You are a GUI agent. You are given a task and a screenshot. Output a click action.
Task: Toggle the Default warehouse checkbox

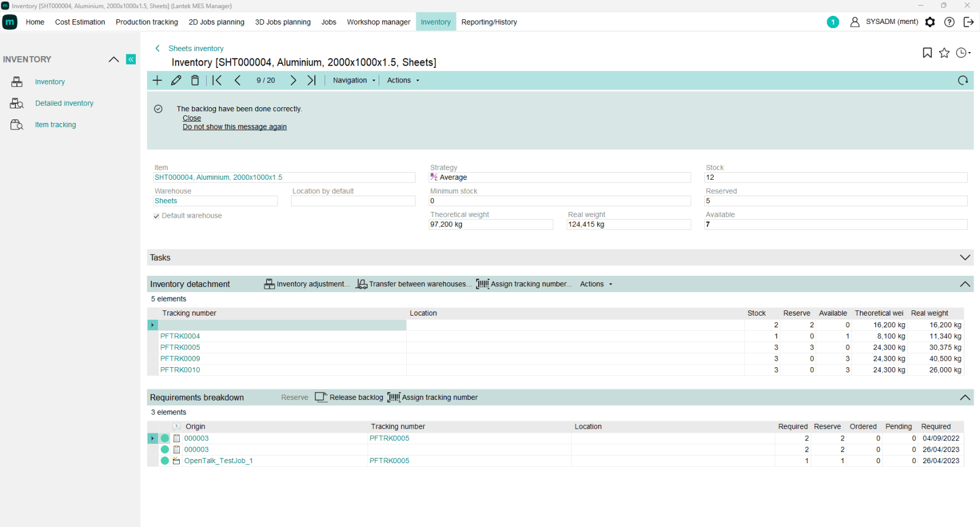pyautogui.click(x=156, y=216)
